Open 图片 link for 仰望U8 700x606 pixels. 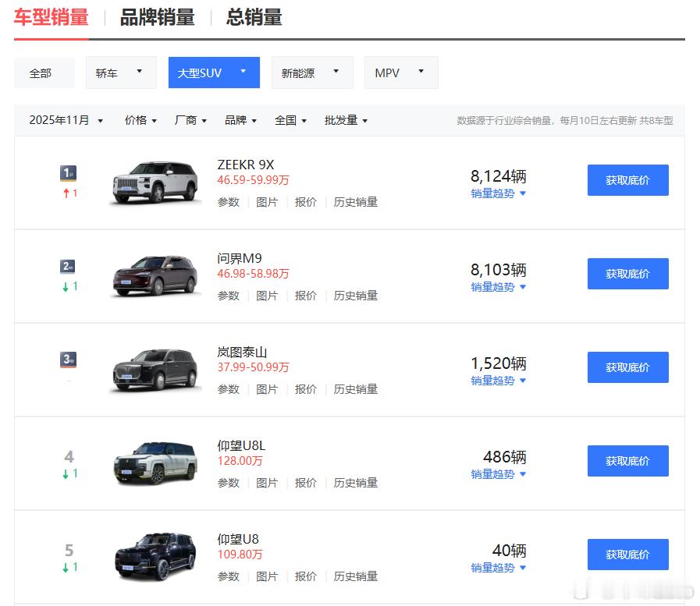pos(267,576)
